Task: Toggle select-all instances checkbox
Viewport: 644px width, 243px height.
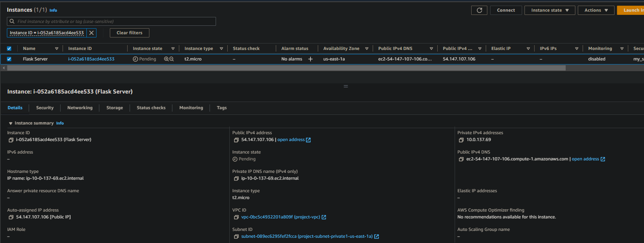Action: [x=9, y=49]
